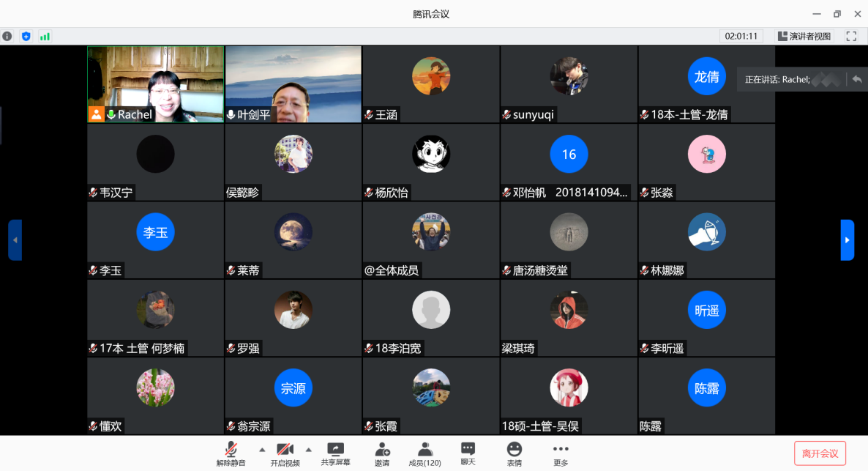The width and height of the screenshot is (868, 471).
Task: Collapse the speaking indicator with the arrow icon
Action: (857, 79)
